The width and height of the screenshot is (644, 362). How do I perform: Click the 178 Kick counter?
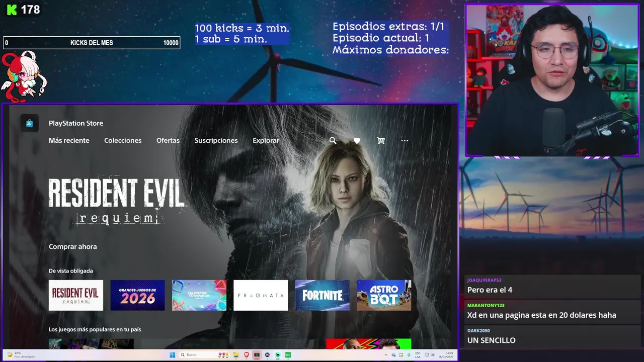tap(30, 10)
